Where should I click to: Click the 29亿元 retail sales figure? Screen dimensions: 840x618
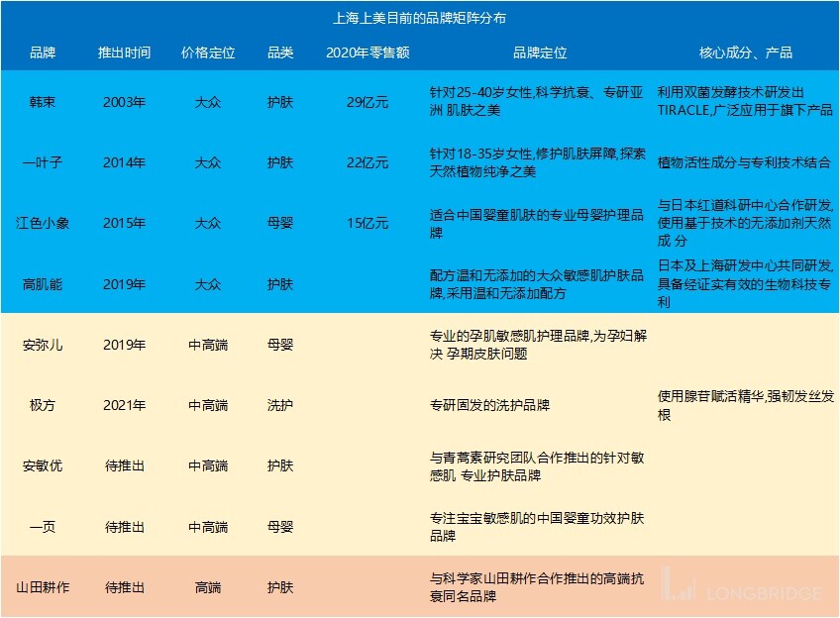(367, 101)
